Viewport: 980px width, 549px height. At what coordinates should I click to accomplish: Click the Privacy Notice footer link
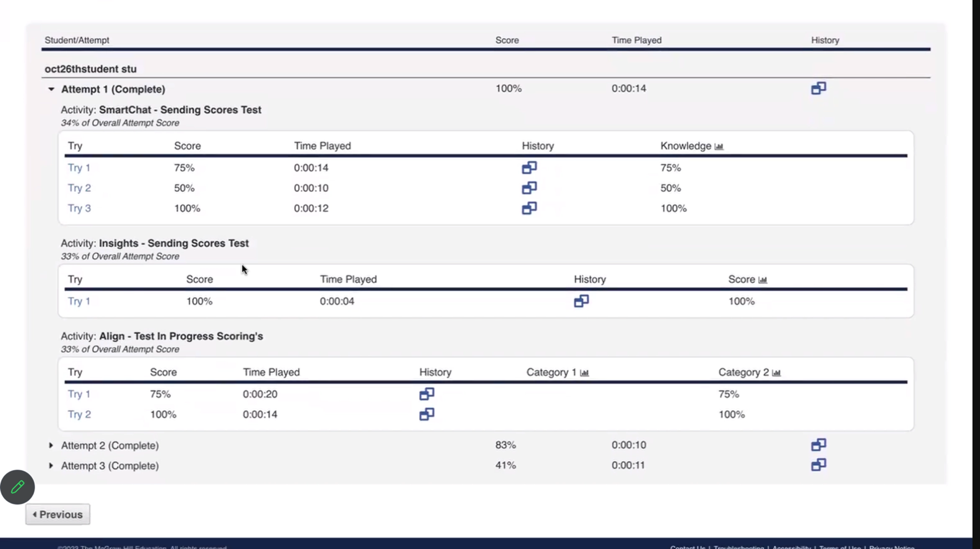click(891, 547)
